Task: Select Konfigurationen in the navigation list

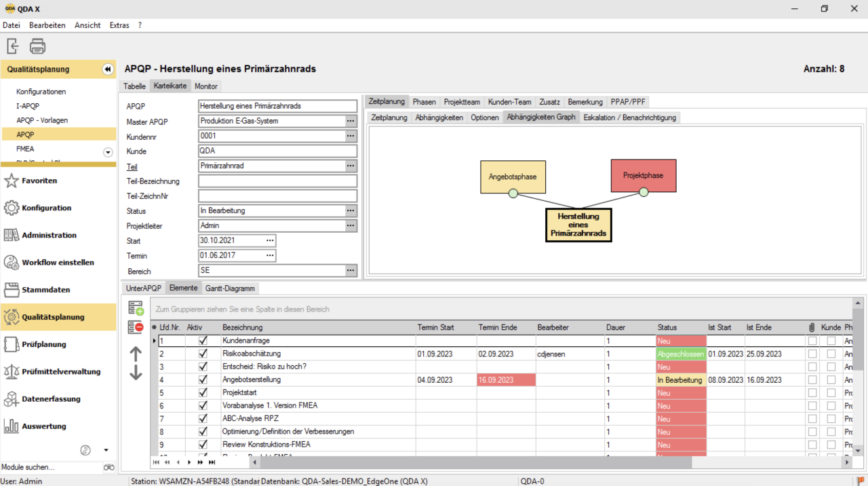Action: 41,92
